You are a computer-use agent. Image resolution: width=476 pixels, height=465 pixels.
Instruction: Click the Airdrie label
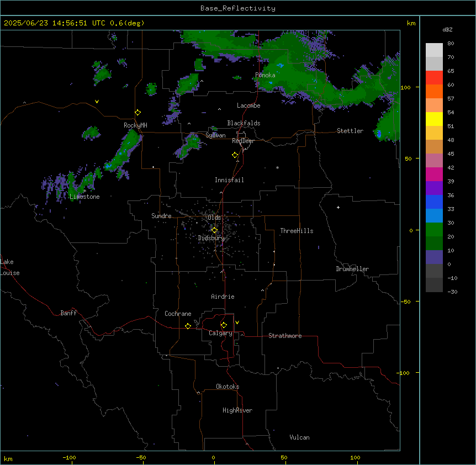coord(223,297)
